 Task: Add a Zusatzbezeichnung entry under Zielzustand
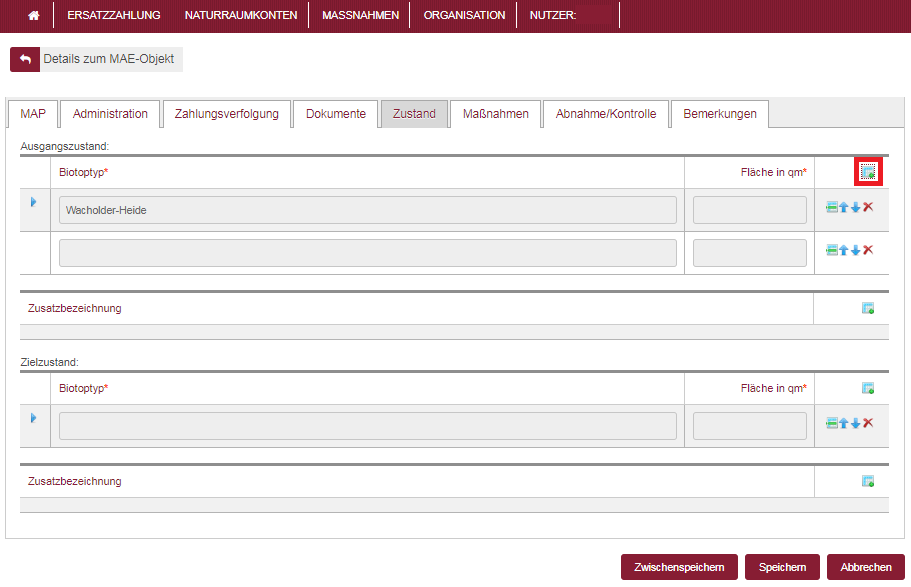868,481
